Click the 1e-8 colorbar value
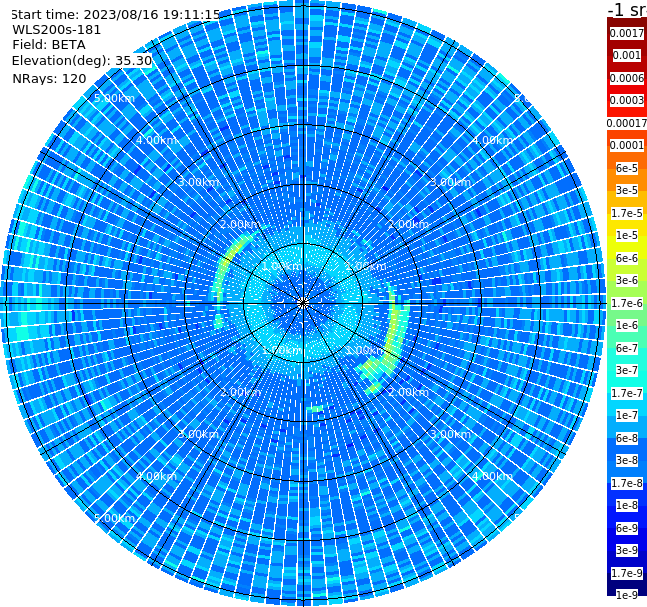This screenshot has height=607, width=647. pos(627,505)
